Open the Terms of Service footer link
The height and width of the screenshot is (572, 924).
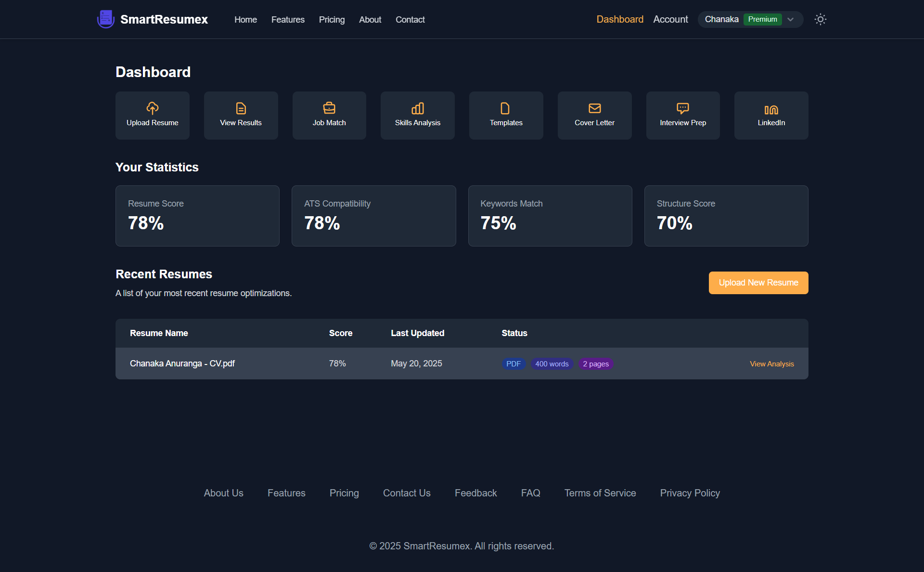[600, 493]
